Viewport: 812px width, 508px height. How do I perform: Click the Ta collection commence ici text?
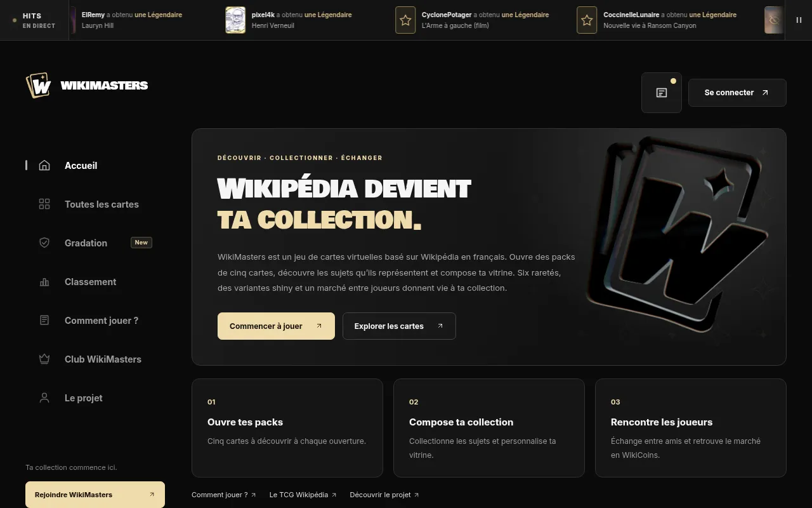[71, 467]
